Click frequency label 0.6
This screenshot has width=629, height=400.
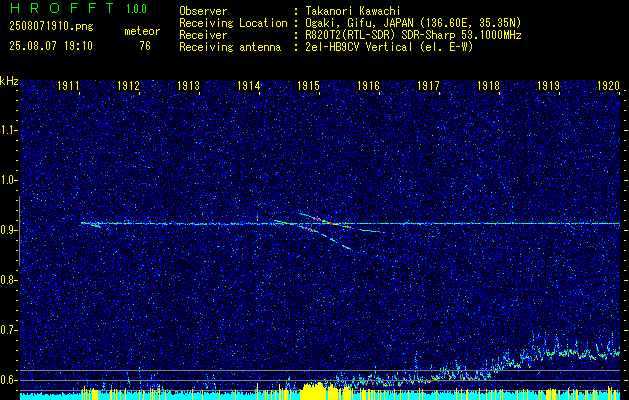click(7, 380)
